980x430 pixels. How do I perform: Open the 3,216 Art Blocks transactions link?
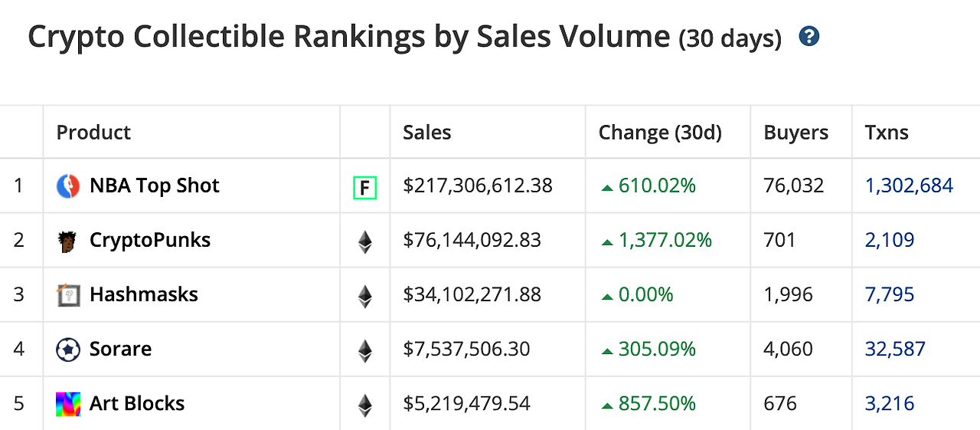click(890, 403)
